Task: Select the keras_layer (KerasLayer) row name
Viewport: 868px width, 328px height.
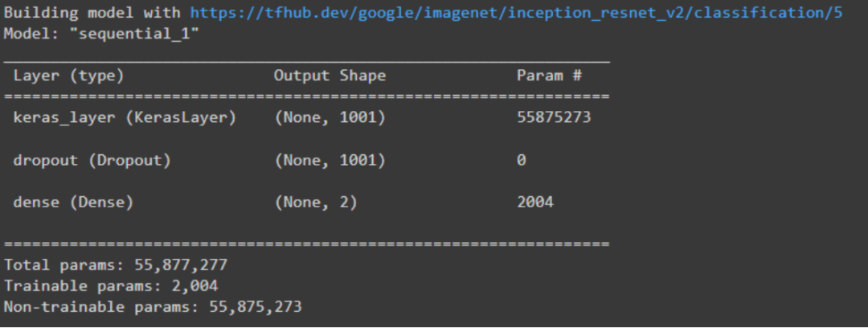Action: click(x=125, y=118)
